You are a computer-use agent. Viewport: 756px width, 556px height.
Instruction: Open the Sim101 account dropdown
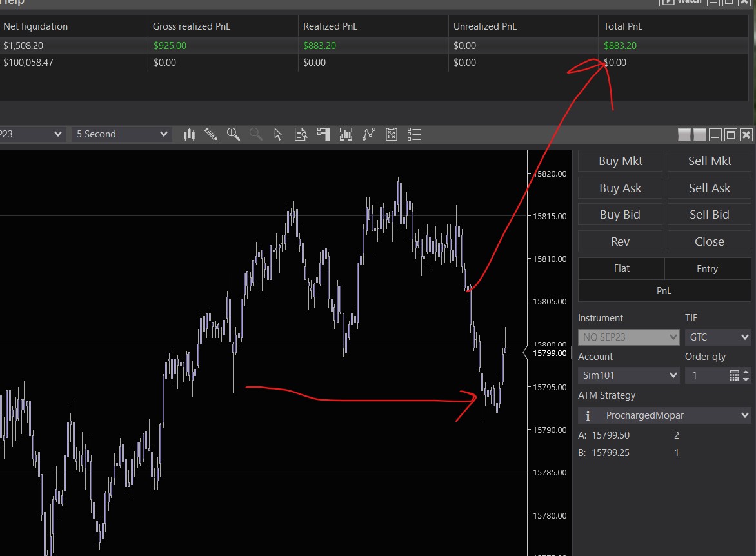click(x=628, y=375)
